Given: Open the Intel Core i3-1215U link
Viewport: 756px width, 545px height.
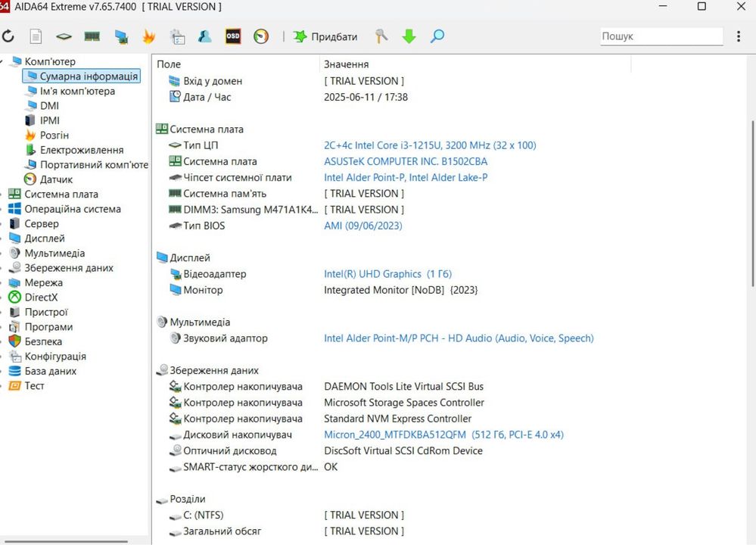Looking at the screenshot, I should [430, 145].
